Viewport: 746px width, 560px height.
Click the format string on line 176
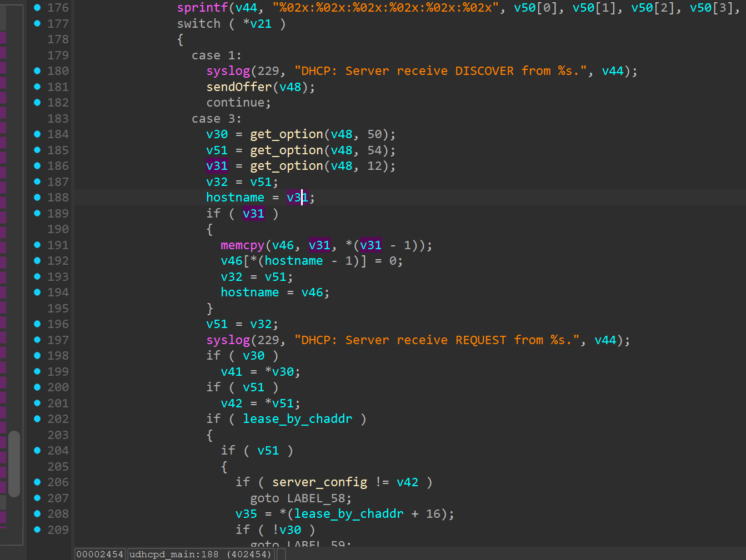pos(385,8)
